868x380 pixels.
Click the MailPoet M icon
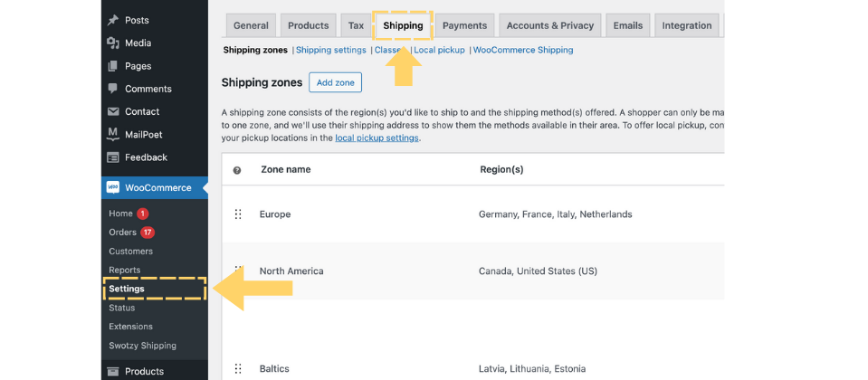coord(113,135)
